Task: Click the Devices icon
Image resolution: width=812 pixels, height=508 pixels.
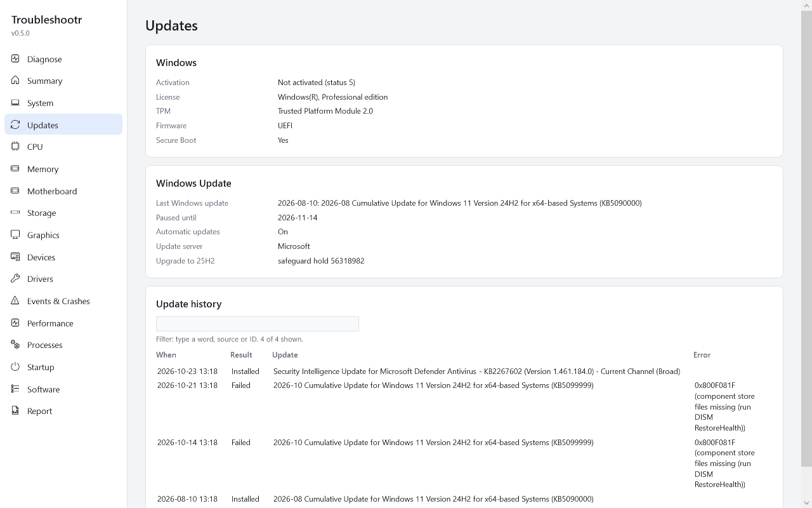Action: (x=15, y=257)
